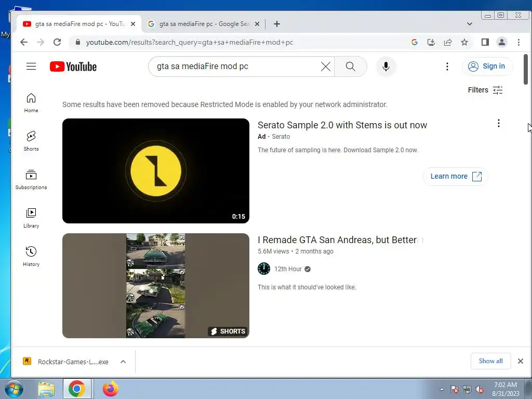The image size is (532, 399).
Task: Open Shorts in the sidebar
Action: [31, 141]
